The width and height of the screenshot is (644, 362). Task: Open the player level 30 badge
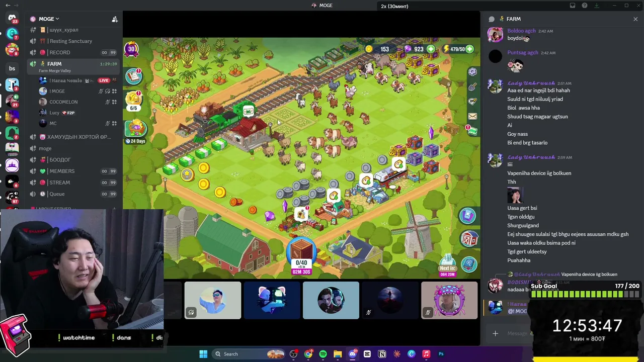pyautogui.click(x=131, y=49)
